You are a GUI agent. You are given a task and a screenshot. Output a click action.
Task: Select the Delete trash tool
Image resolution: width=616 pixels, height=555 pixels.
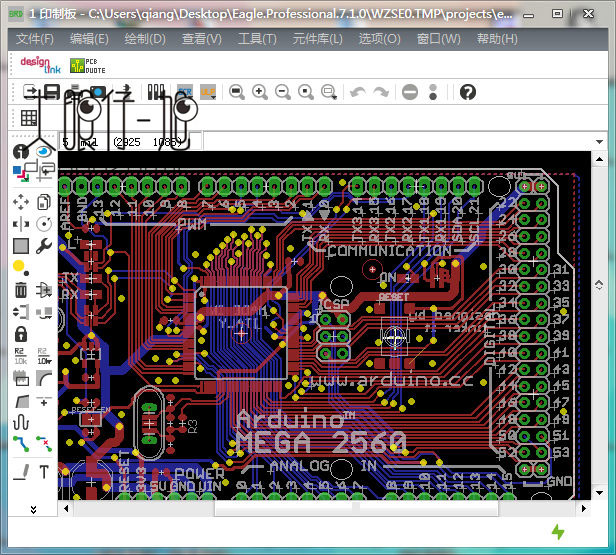(x=21, y=291)
